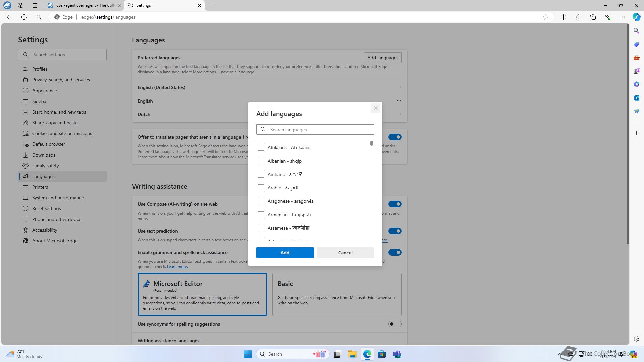This screenshot has height=362, width=644.
Task: Click the browser back arrow
Action: coord(9,17)
